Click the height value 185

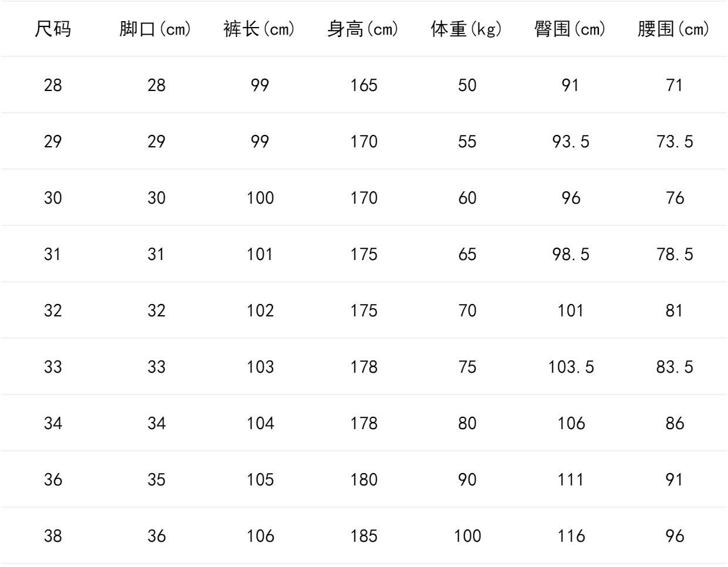point(363,536)
